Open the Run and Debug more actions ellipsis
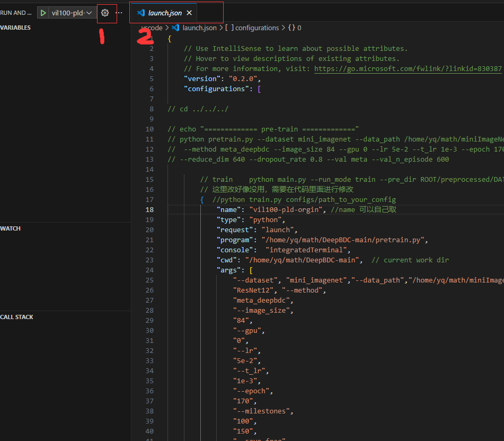The image size is (504, 441). (119, 13)
